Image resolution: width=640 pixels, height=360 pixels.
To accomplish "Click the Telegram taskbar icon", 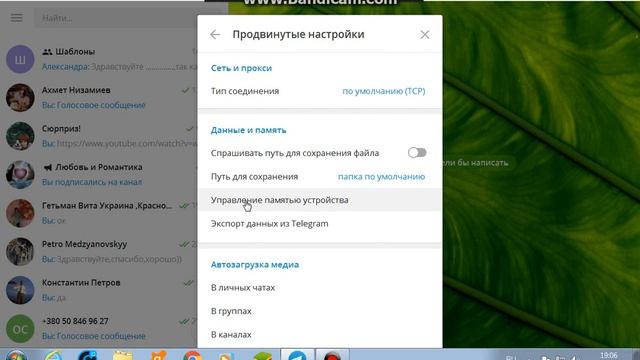I will [x=297, y=355].
